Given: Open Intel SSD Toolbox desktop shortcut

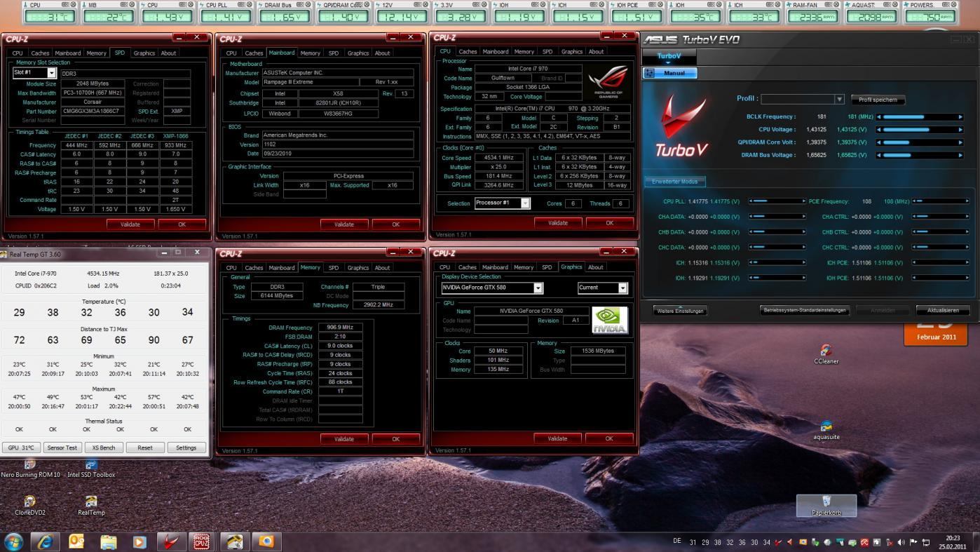Looking at the screenshot, I should point(91,469).
